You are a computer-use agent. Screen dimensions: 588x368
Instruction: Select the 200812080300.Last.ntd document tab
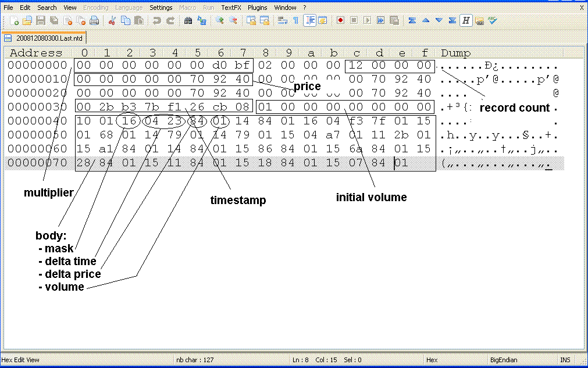tap(44, 38)
